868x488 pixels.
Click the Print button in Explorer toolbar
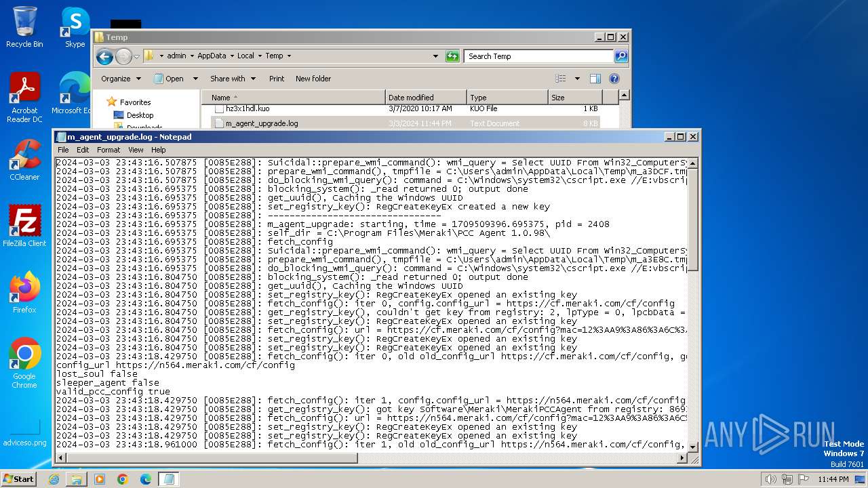pyautogui.click(x=277, y=79)
